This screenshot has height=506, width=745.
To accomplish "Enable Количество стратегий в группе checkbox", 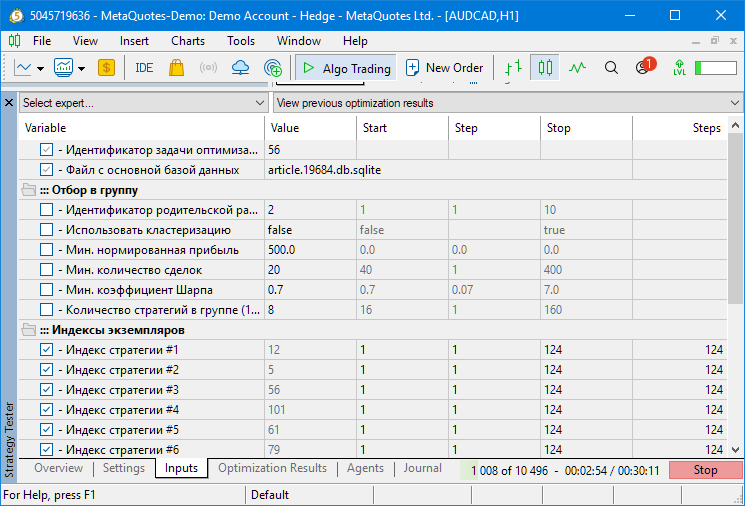I will (47, 309).
